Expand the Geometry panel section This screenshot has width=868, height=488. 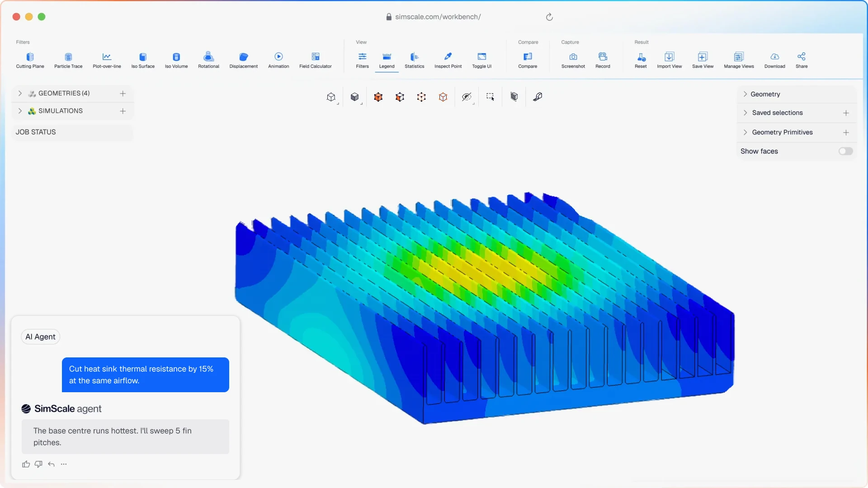point(745,94)
